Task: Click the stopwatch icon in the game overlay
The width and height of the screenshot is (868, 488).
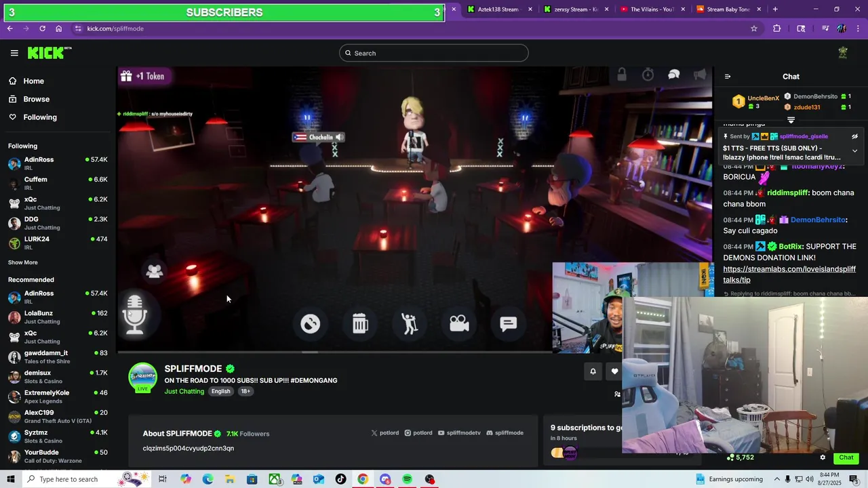Action: coord(648,75)
